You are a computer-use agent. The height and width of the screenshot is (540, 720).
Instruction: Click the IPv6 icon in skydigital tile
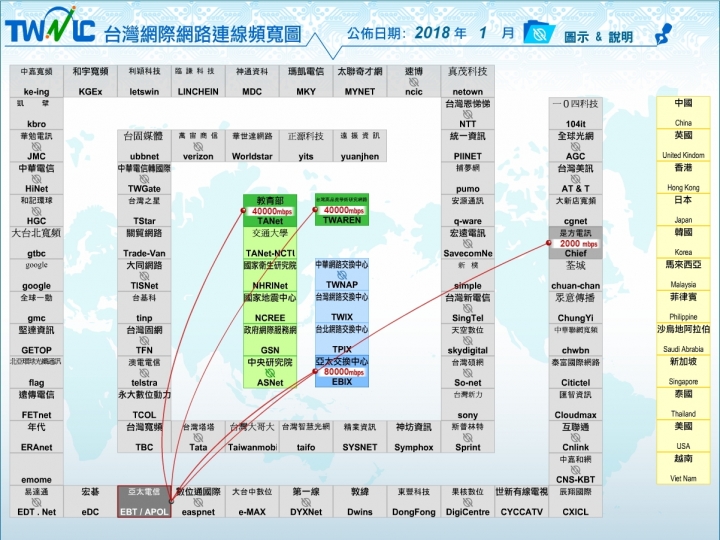467,340
